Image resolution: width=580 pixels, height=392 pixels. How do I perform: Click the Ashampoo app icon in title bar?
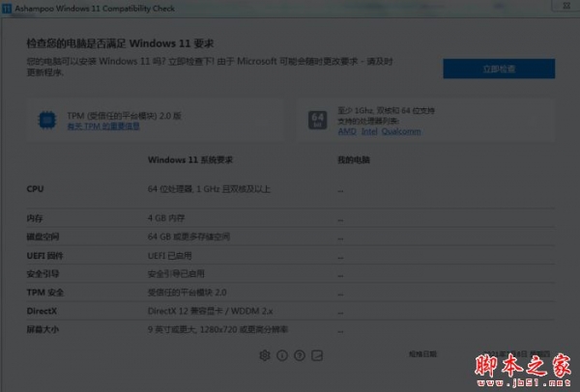coord(7,8)
